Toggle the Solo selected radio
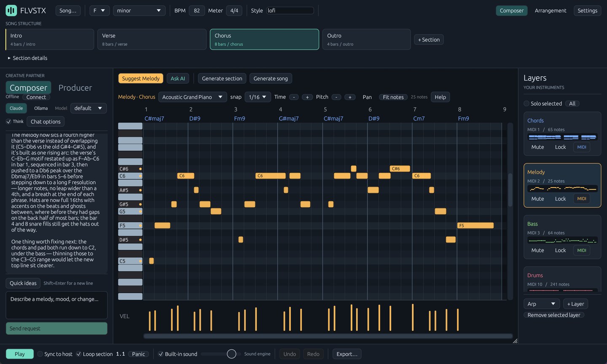 pos(526,104)
